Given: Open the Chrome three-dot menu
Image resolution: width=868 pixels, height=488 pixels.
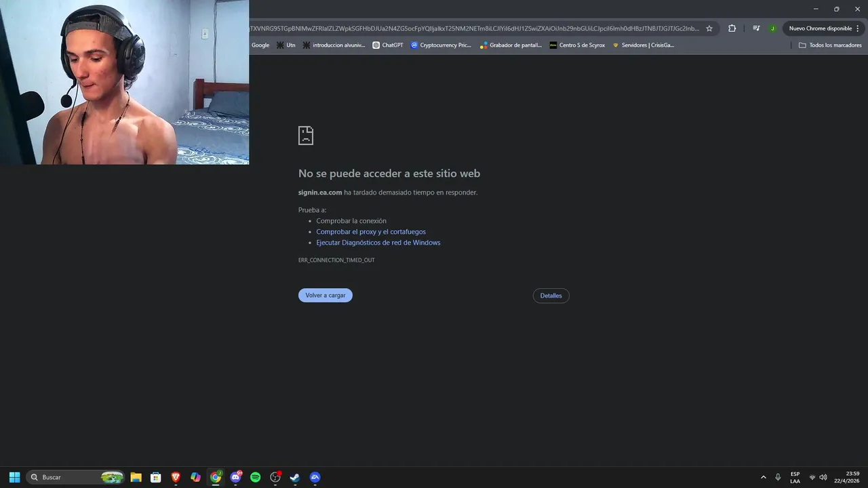Looking at the screenshot, I should (858, 28).
